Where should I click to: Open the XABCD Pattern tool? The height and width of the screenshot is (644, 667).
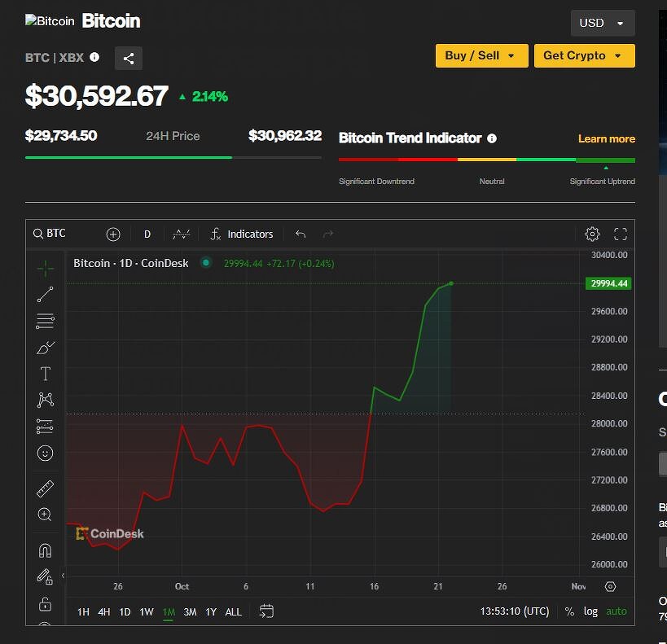click(45, 399)
